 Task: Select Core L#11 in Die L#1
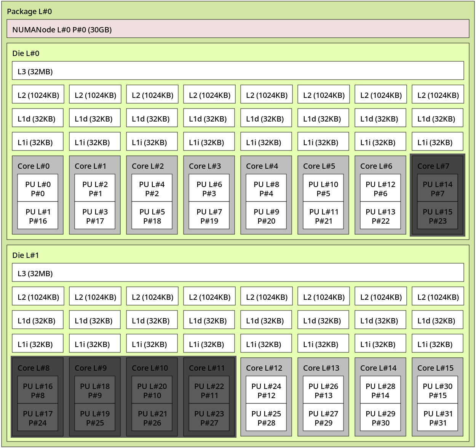coord(208,368)
